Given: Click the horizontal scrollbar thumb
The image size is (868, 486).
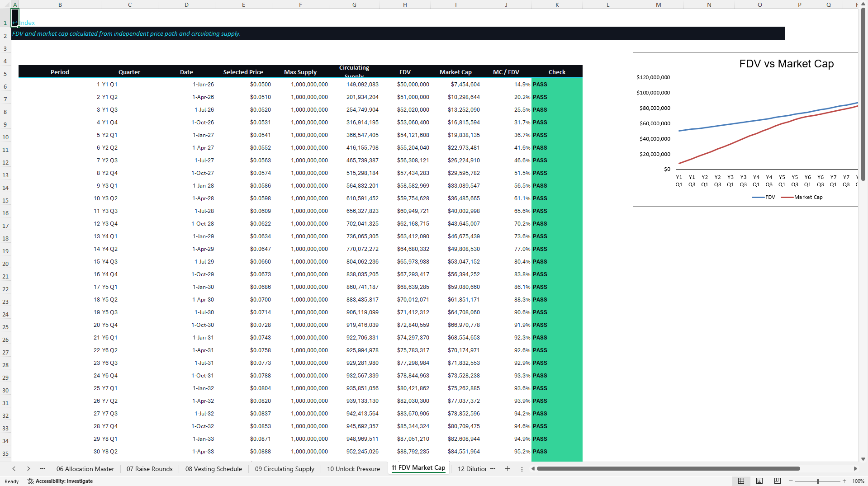Looking at the screenshot, I should point(668,469).
